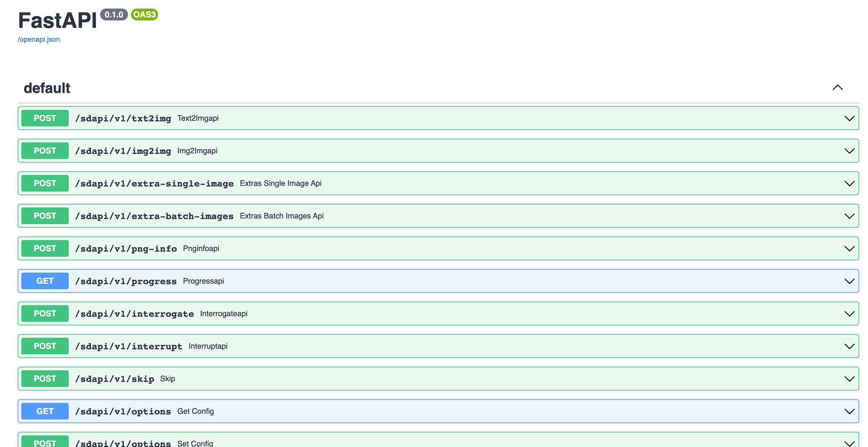Click the Text2Imgapi description

pyautogui.click(x=198, y=118)
